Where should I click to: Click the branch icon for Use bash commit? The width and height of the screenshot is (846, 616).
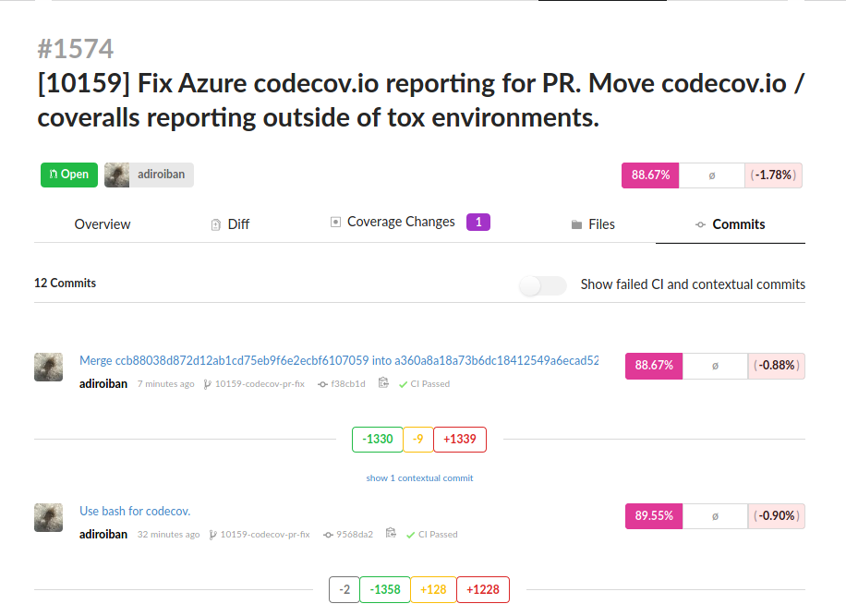(213, 535)
